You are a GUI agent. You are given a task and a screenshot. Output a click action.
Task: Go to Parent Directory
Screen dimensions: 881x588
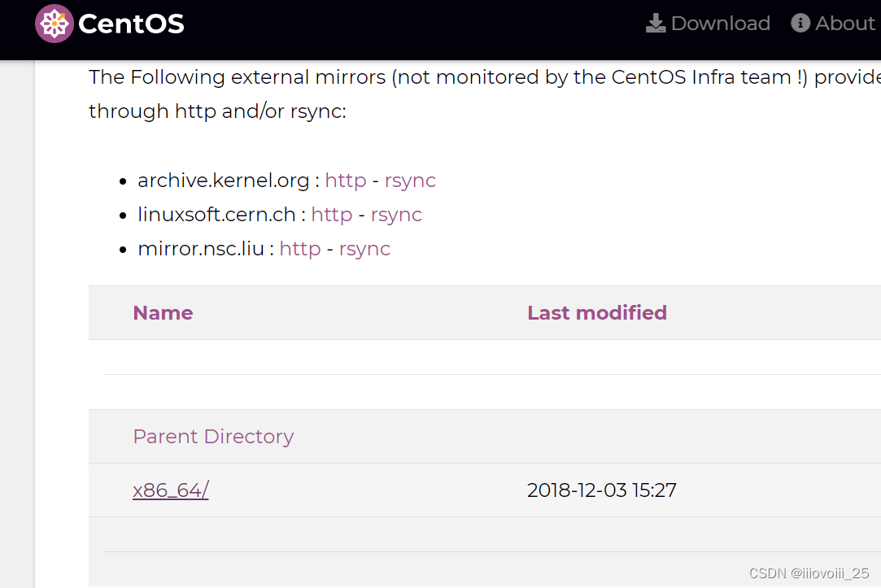[213, 437]
